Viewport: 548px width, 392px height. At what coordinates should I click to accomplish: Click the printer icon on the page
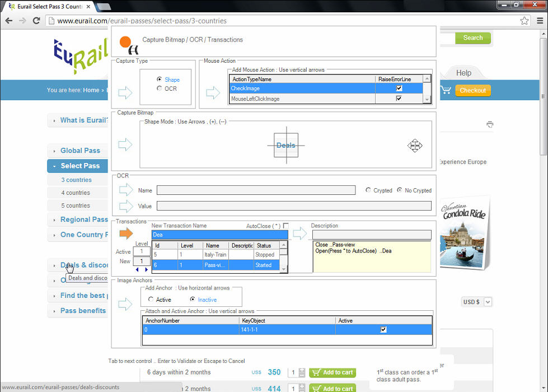(490, 124)
